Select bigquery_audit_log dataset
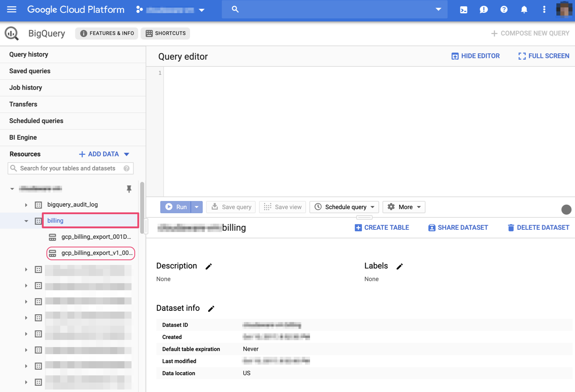575x392 pixels. tap(73, 205)
